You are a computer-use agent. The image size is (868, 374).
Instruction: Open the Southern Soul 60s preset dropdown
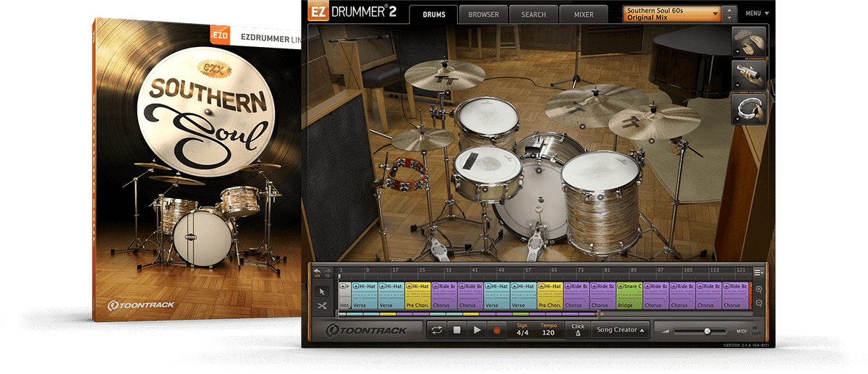672,14
